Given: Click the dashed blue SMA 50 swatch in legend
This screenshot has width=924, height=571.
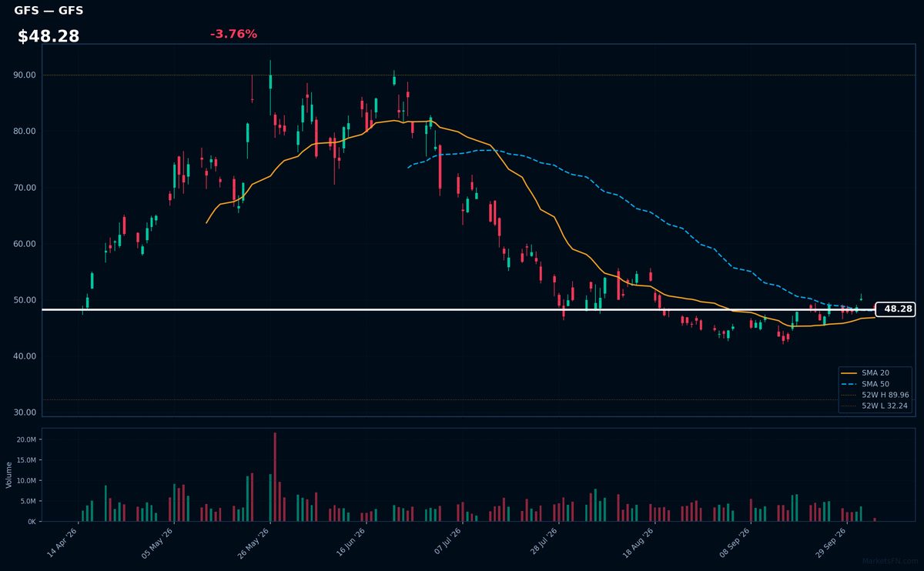Looking at the screenshot, I should coord(849,383).
